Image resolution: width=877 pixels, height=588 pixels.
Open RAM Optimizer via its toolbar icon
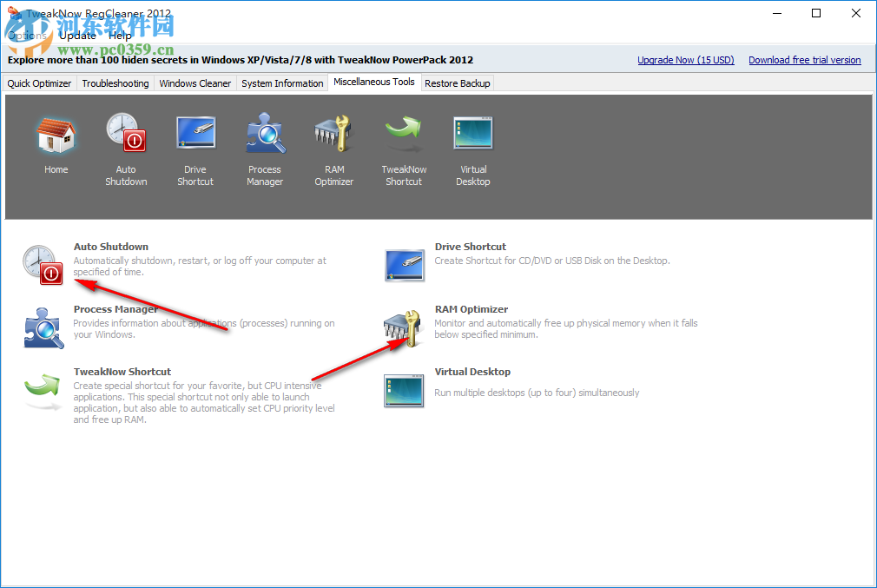(x=333, y=132)
